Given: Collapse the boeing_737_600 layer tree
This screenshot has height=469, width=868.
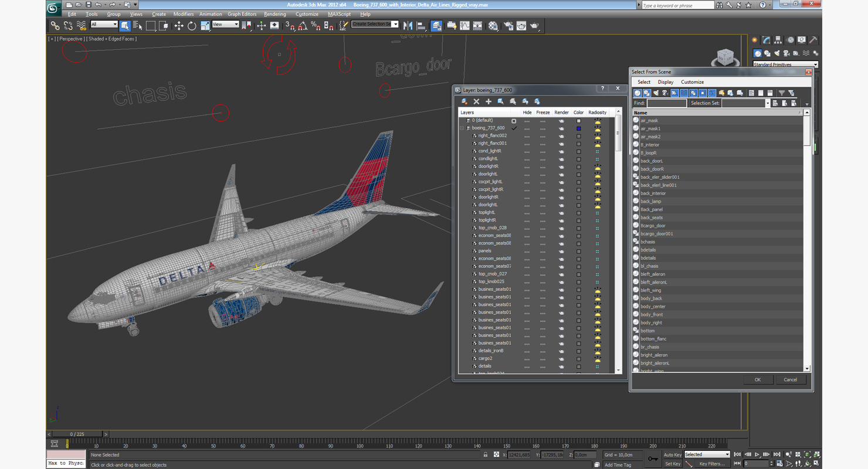Looking at the screenshot, I should [x=462, y=128].
